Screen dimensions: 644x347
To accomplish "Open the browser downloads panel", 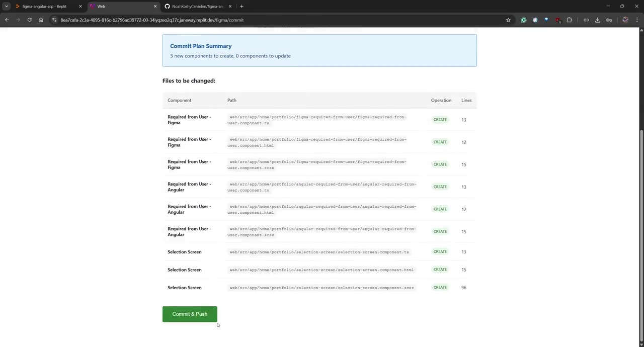I will pos(597,20).
